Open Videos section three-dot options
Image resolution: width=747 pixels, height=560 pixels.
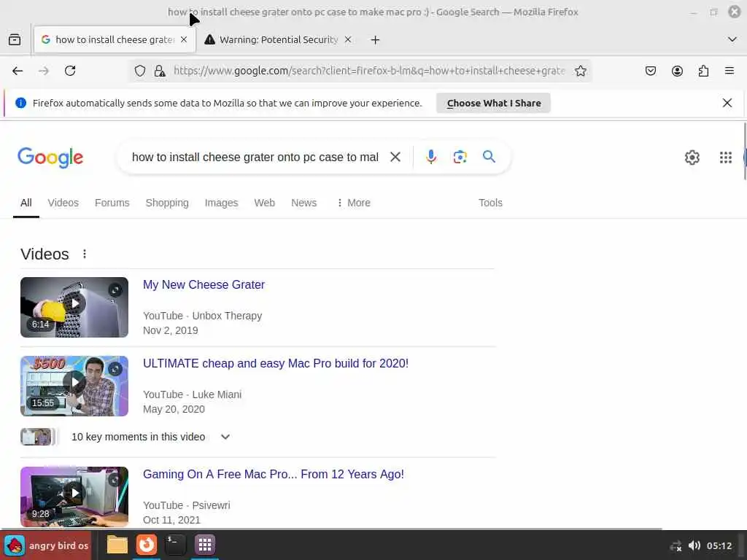pyautogui.click(x=85, y=254)
